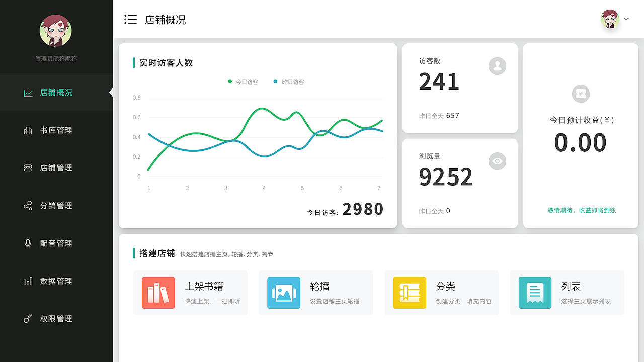
Task: Click 昨日全天 657 in the 访客数 card
Action: pos(439,116)
